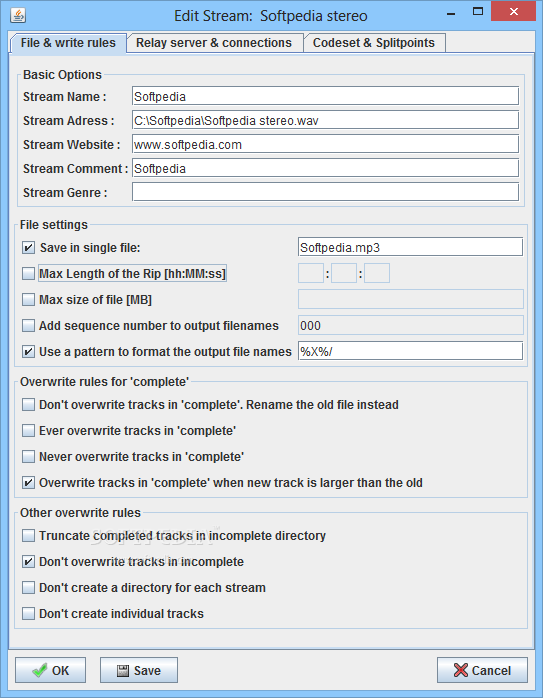Screen dimensions: 543x698
Task: Uncheck Don't overwrite tracks in incomplete
Action: pyautogui.click(x=28, y=562)
